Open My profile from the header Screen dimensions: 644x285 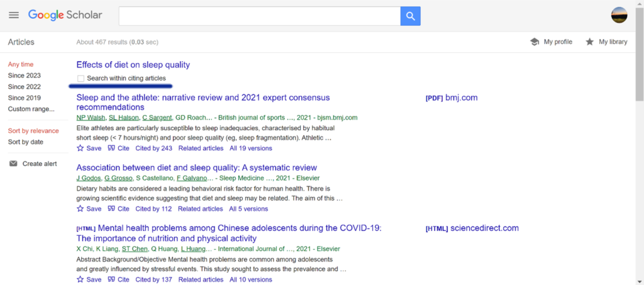551,42
